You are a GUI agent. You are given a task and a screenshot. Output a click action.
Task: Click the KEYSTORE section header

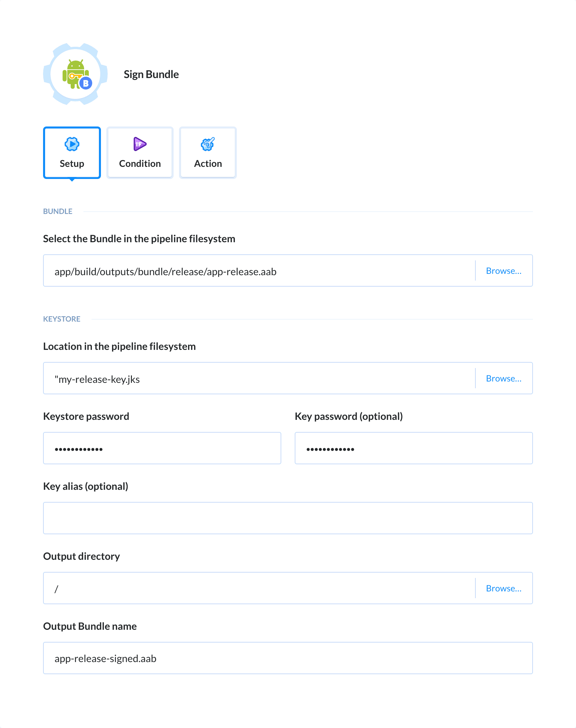62,319
